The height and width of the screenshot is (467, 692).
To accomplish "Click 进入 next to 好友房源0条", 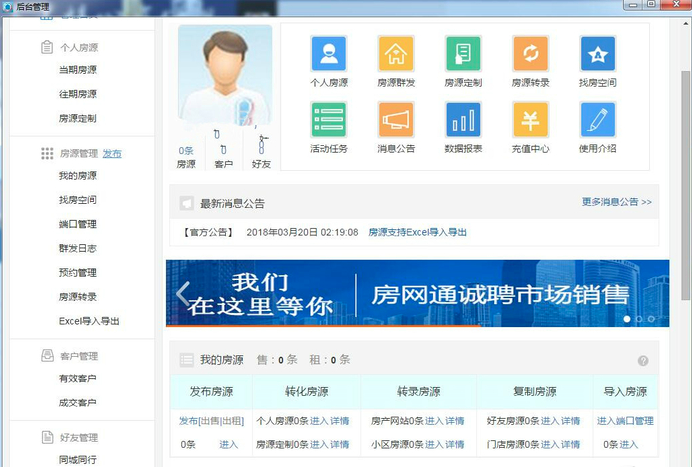I will click(x=550, y=421).
